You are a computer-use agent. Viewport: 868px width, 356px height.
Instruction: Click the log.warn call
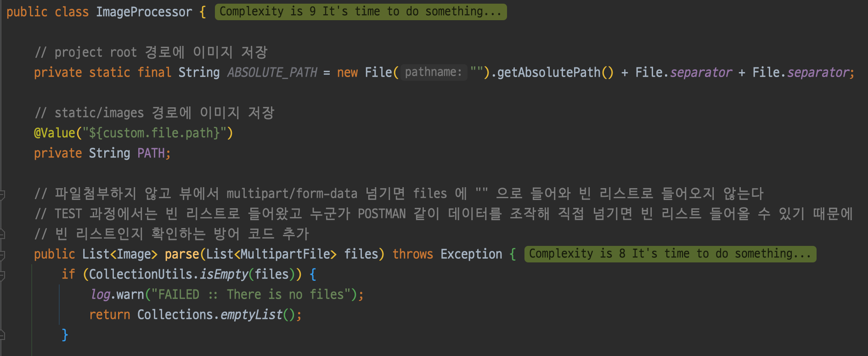pos(117,295)
